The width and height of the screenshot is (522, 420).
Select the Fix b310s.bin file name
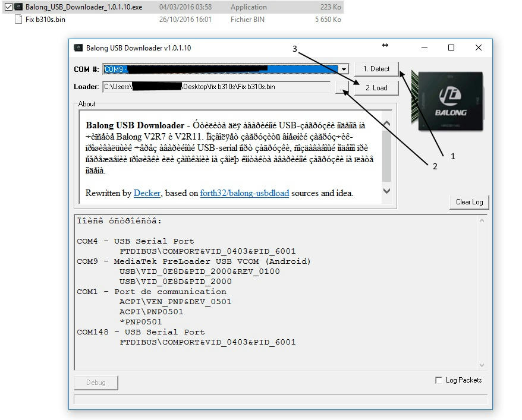click(x=45, y=20)
